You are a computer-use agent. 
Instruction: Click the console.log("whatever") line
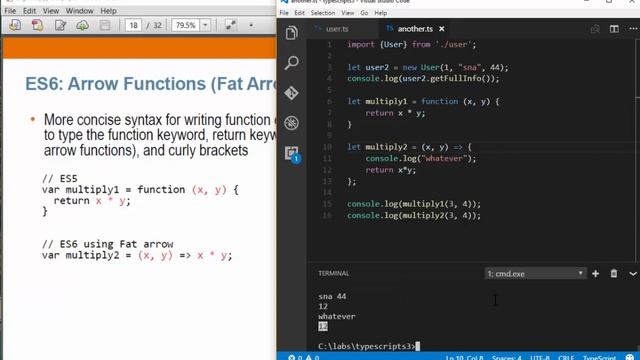[420, 158]
